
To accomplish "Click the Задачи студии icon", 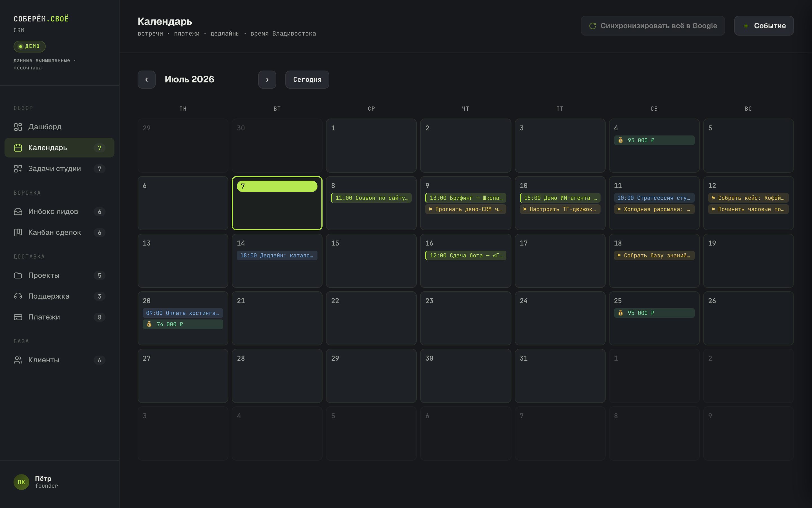I will click(18, 169).
